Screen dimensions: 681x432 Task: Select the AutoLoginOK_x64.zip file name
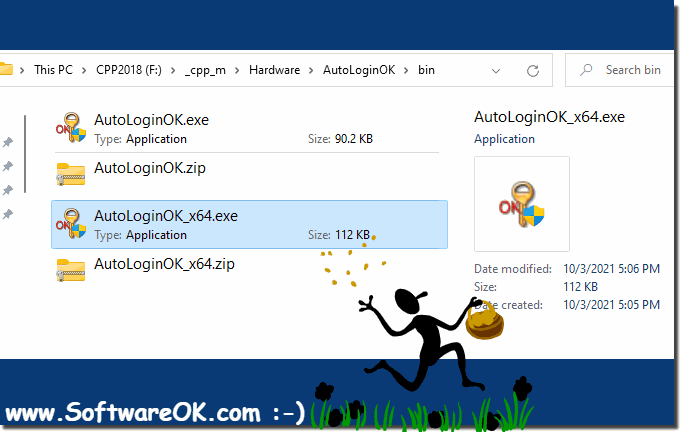click(x=164, y=264)
